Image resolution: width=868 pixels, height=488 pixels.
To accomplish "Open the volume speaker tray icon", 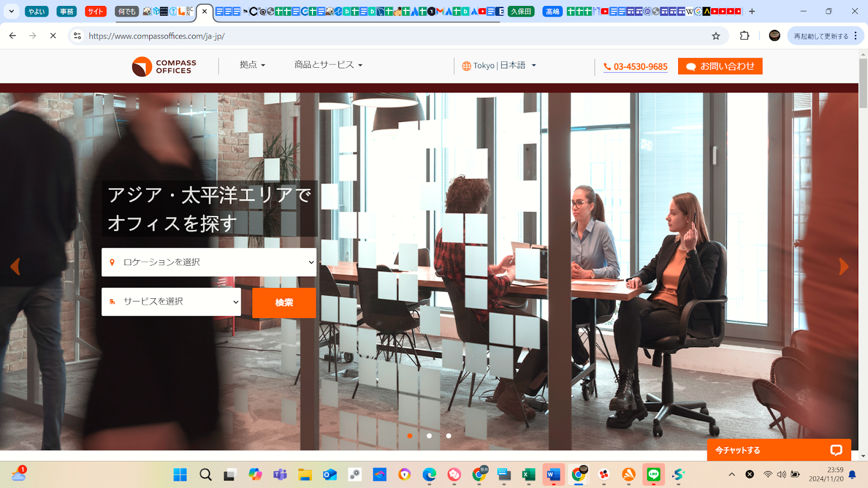I will tap(781, 474).
